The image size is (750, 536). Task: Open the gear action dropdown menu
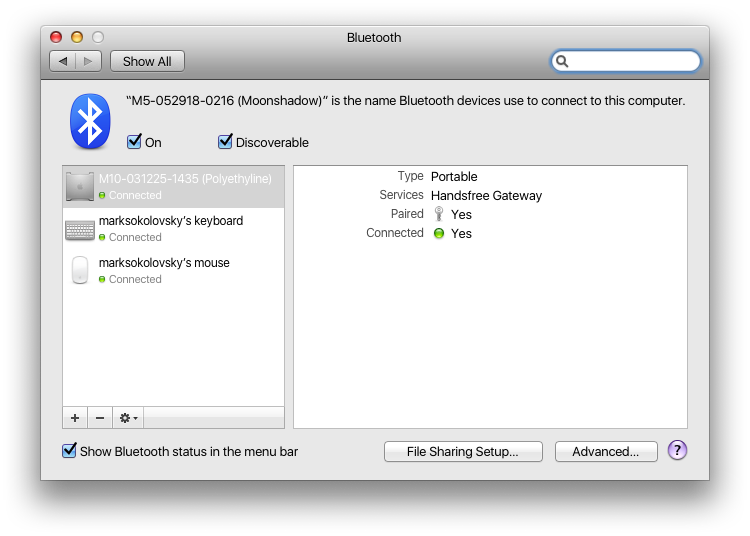[129, 418]
